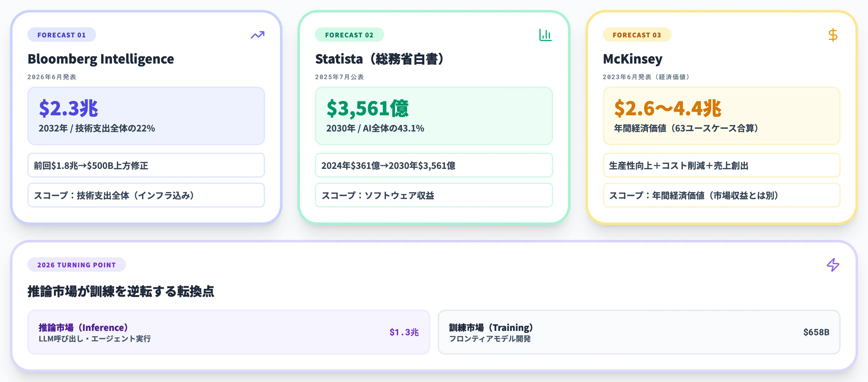The width and height of the screenshot is (868, 382).
Task: Click the trending-up arrow icon on Bloomberg card
Action: pos(258,35)
